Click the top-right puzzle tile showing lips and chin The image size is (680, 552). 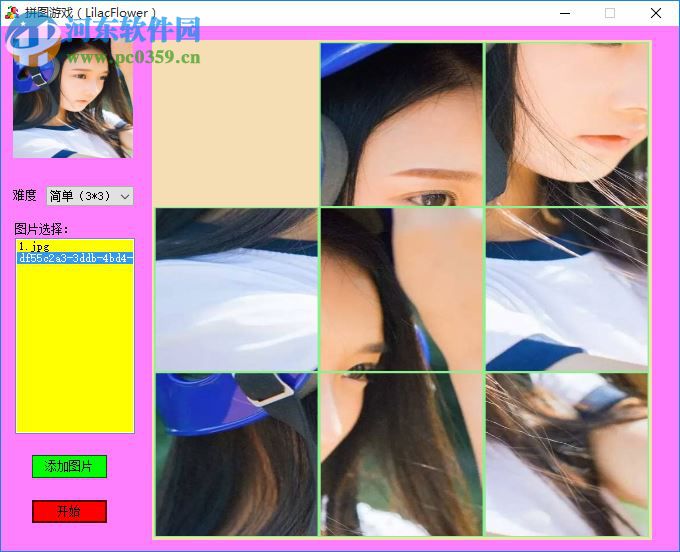(x=566, y=124)
